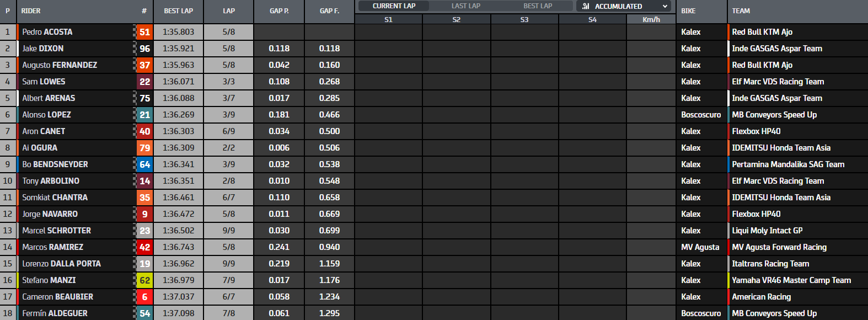
Task: Click Ai Ogura's orange 79 badge
Action: pyautogui.click(x=144, y=148)
